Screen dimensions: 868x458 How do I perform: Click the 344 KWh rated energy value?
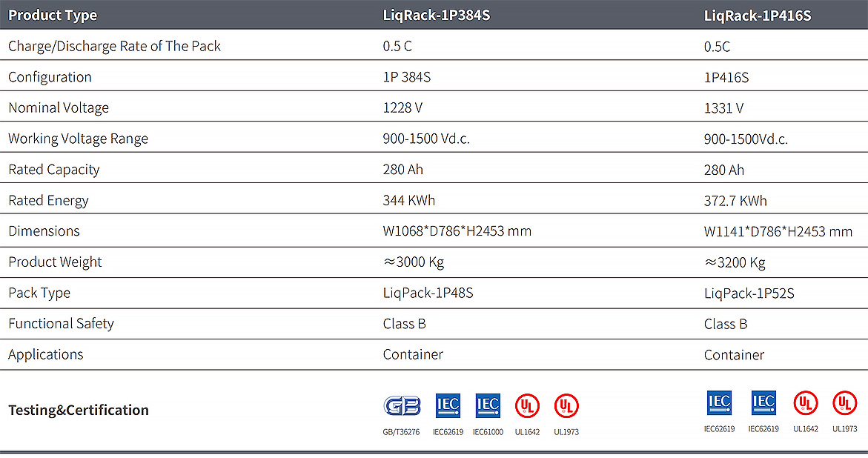point(409,200)
